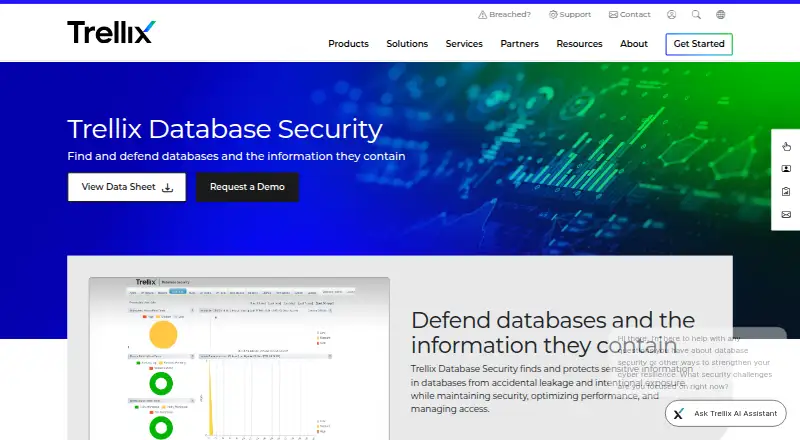
Task: Click View Data Sheet button
Action: pos(127,187)
